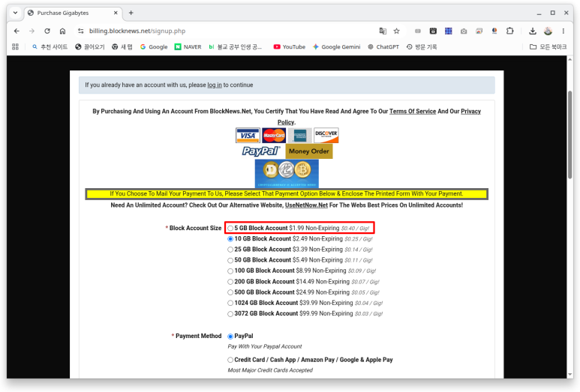This screenshot has width=580, height=392.
Task: Open the Terms Of Service link
Action: (x=413, y=111)
